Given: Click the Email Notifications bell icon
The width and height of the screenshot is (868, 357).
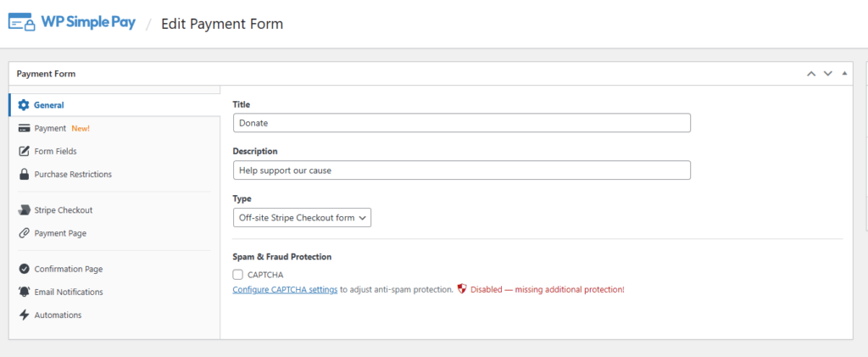Looking at the screenshot, I should (24, 292).
